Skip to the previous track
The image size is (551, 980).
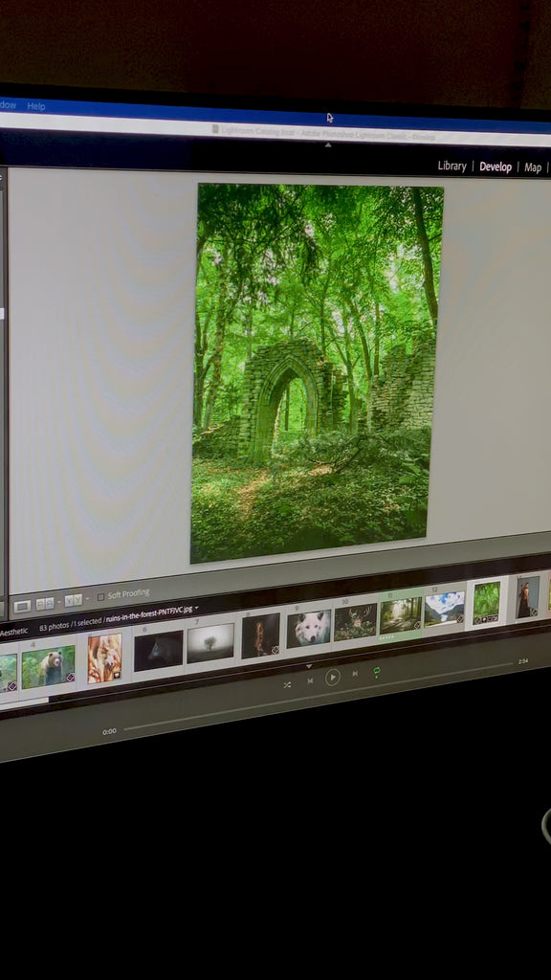310,680
